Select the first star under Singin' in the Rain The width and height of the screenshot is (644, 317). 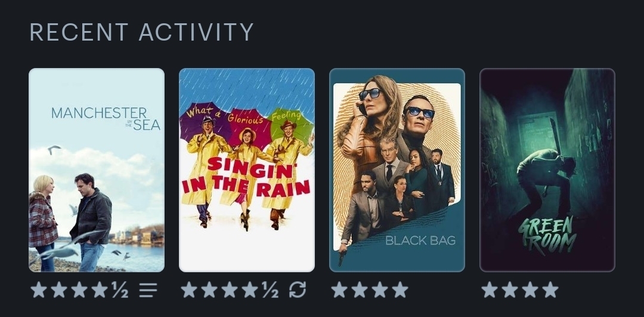pos(189,290)
